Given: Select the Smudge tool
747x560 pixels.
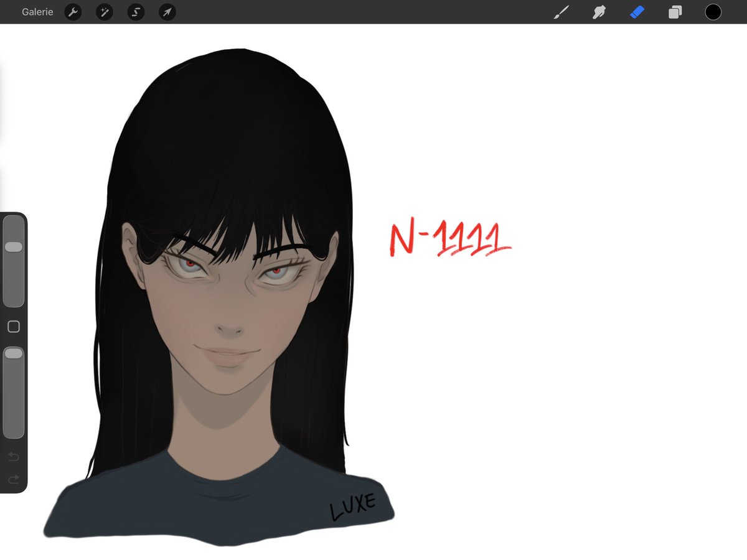Looking at the screenshot, I should (599, 12).
